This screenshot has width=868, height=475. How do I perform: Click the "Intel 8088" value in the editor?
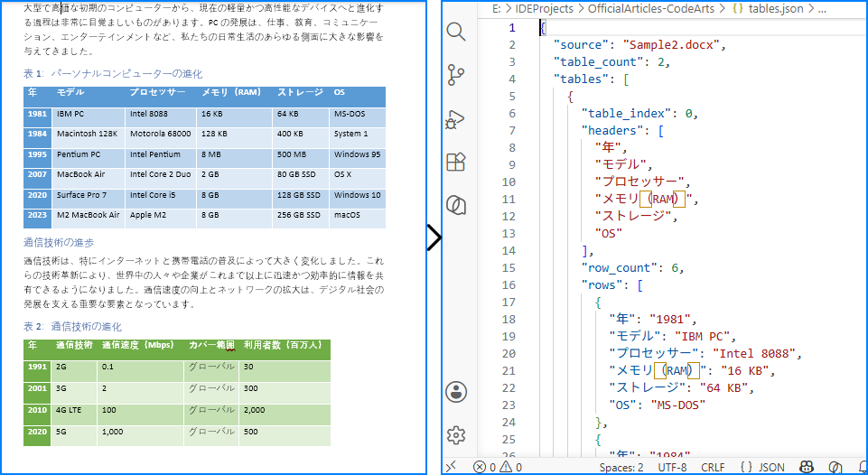[754, 354]
